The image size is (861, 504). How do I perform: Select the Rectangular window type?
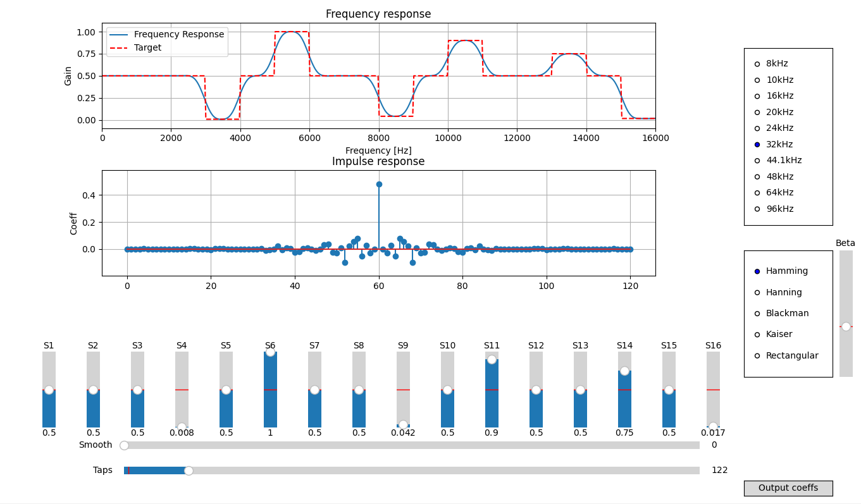[x=757, y=355]
